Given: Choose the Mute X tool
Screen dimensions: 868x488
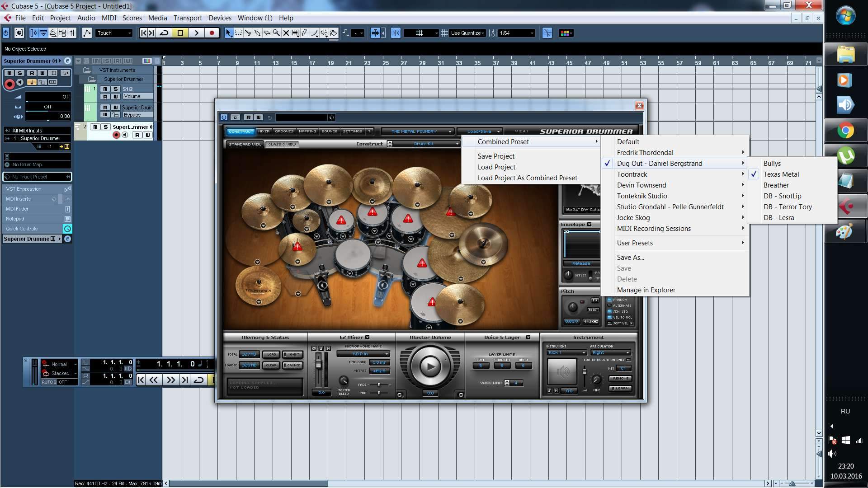Looking at the screenshot, I should [286, 33].
